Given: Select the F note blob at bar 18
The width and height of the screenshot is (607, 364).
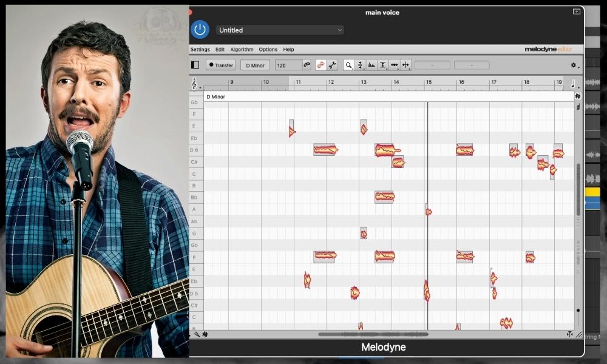Looking at the screenshot, I should tap(530, 257).
